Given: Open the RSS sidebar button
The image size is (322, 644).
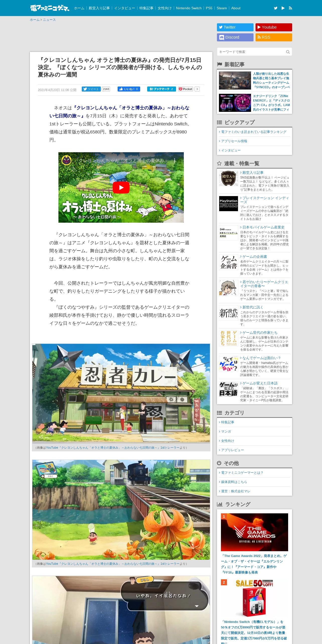Looking at the screenshot, I should [x=274, y=37].
